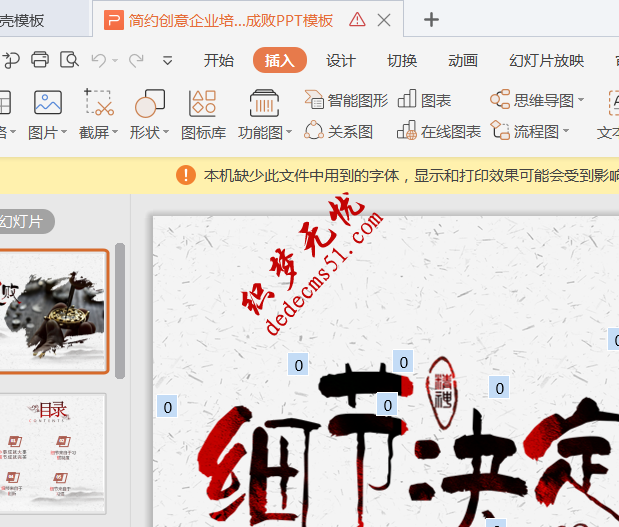This screenshot has height=527, width=619.
Task: Insert an 在线图表 online chart
Action: coord(439,131)
